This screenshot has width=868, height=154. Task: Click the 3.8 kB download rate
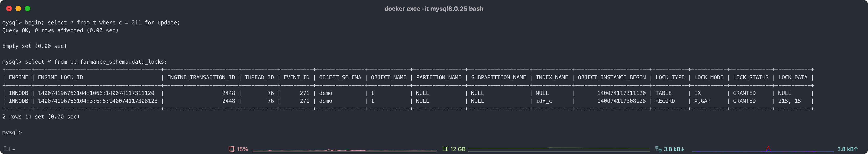[x=674, y=149]
